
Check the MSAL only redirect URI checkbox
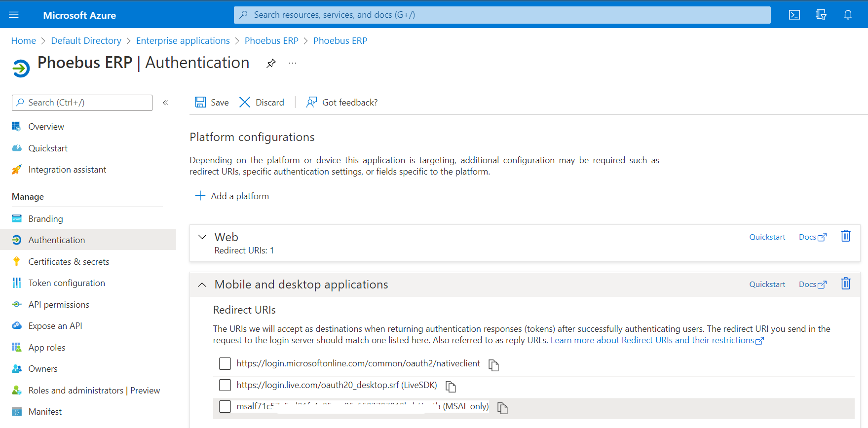225,406
